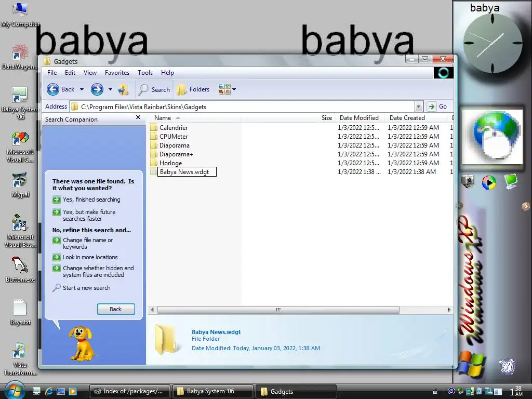Image resolution: width=532 pixels, height=399 pixels.
Task: Expand the address bar dropdown
Action: pos(419,107)
